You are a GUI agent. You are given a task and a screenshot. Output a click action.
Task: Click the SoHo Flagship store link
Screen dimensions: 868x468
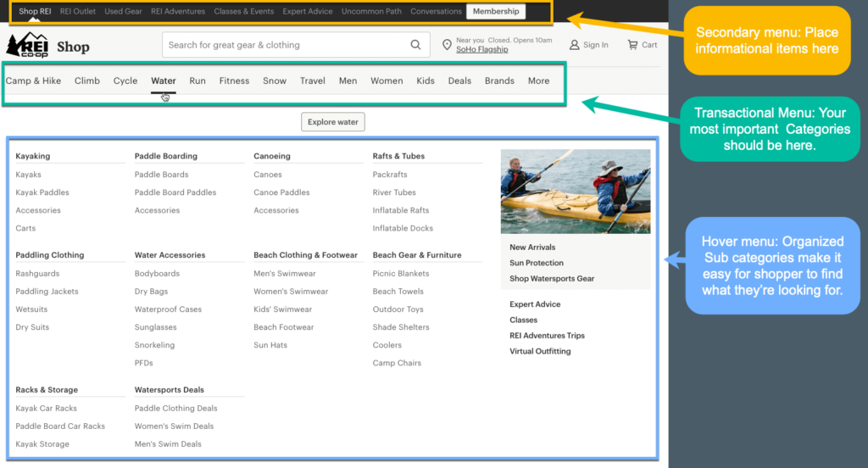(x=481, y=50)
